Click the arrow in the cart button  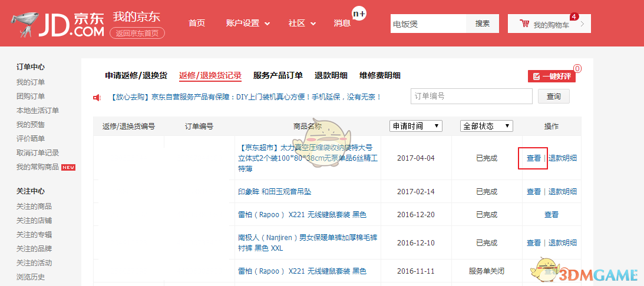point(582,24)
